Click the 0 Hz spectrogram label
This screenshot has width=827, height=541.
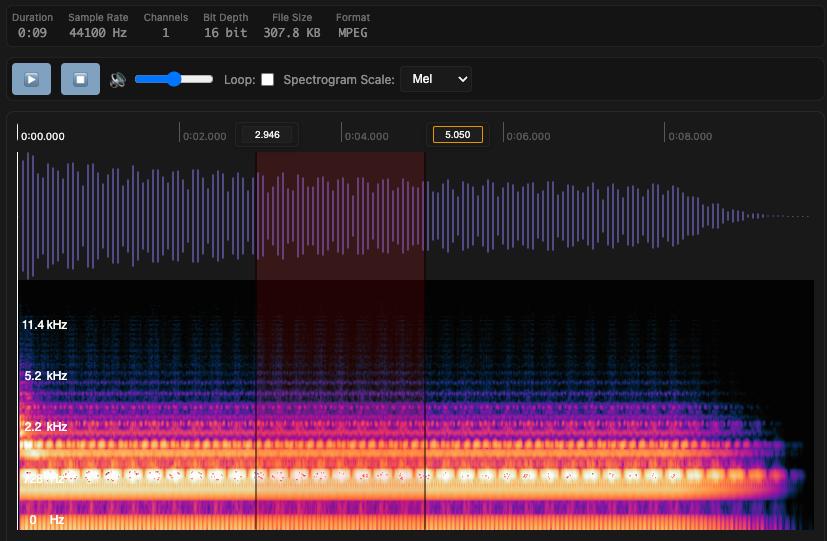[x=46, y=520]
